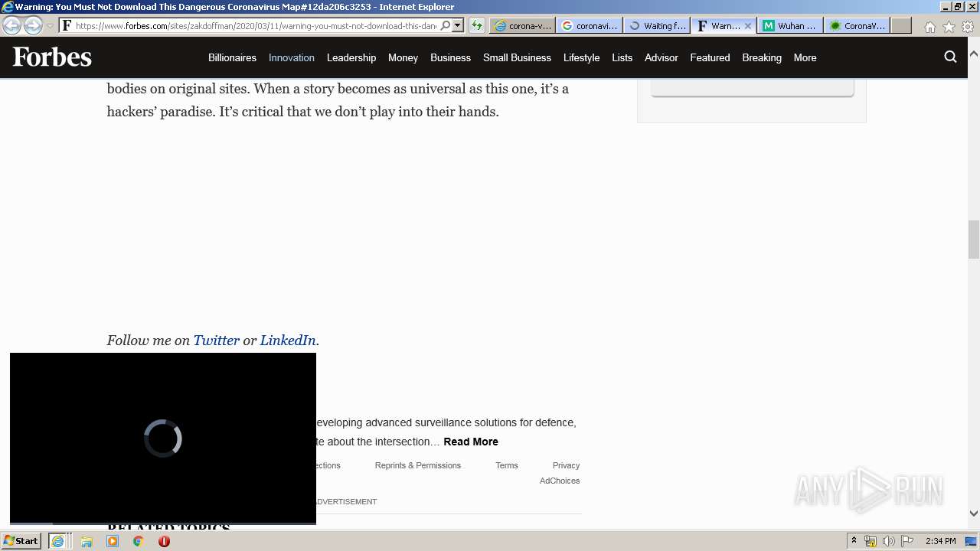Viewport: 980px width, 551px height.
Task: Click the page URL address field
Action: [x=256, y=25]
